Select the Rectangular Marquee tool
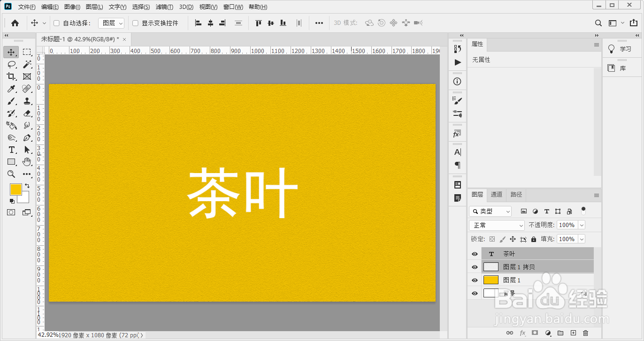Image resolution: width=644 pixels, height=341 pixels. tap(27, 52)
